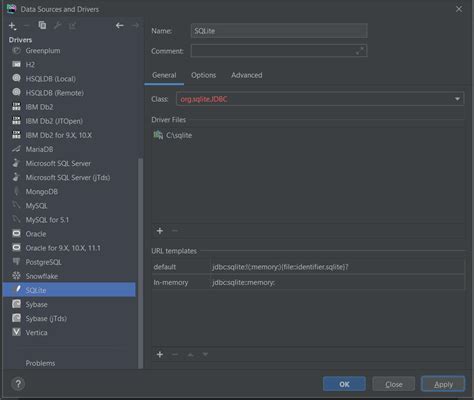Viewport: 474px width, 400px height.
Task: Open the Problems entry in the sidebar
Action: (x=40, y=363)
